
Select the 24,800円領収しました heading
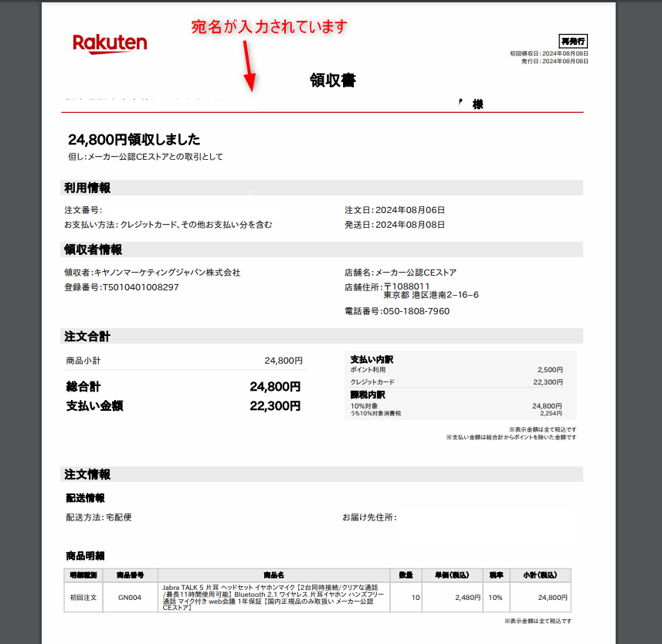tap(134, 139)
